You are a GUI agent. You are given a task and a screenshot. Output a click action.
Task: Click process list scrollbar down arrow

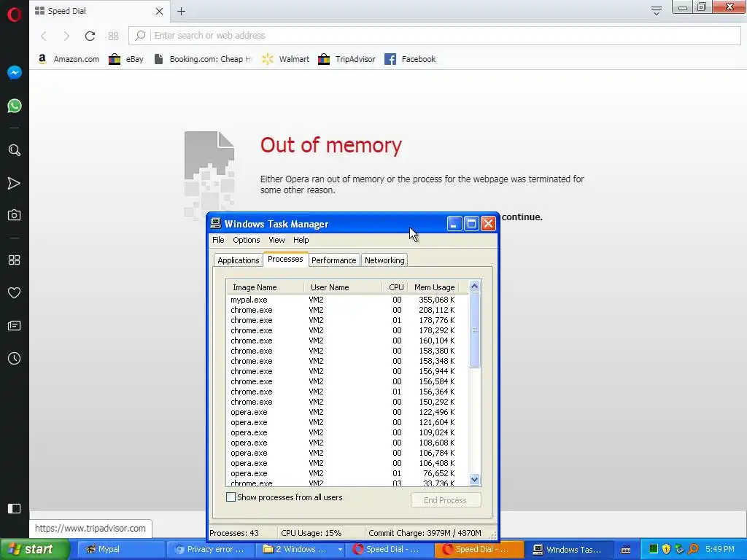click(474, 480)
